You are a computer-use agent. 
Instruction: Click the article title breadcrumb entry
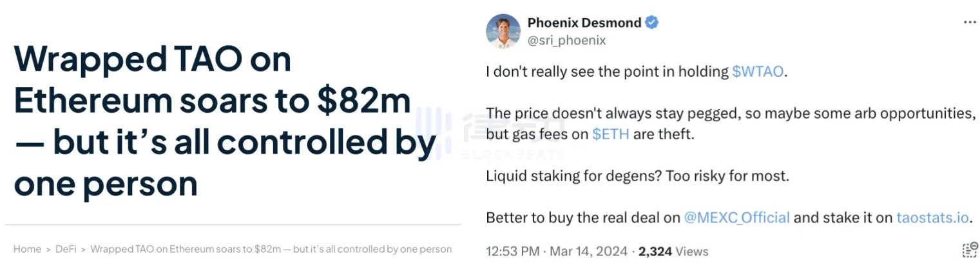click(271, 249)
